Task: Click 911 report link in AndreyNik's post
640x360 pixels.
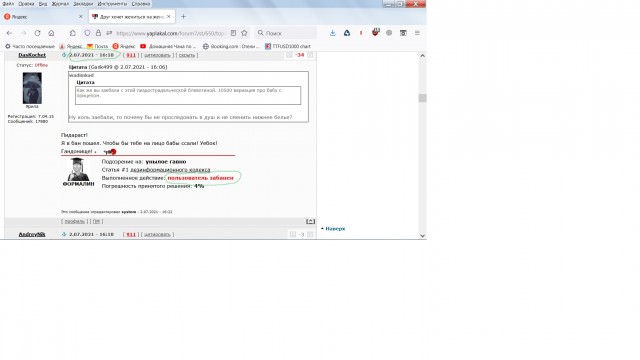Action: 131,235
